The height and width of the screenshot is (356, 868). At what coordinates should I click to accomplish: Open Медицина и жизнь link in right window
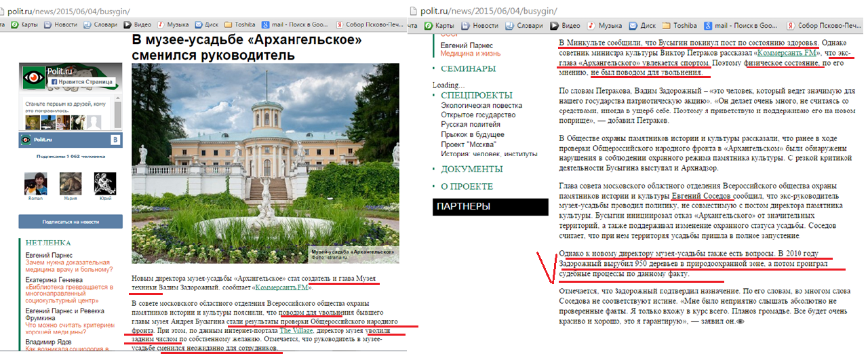pos(470,53)
